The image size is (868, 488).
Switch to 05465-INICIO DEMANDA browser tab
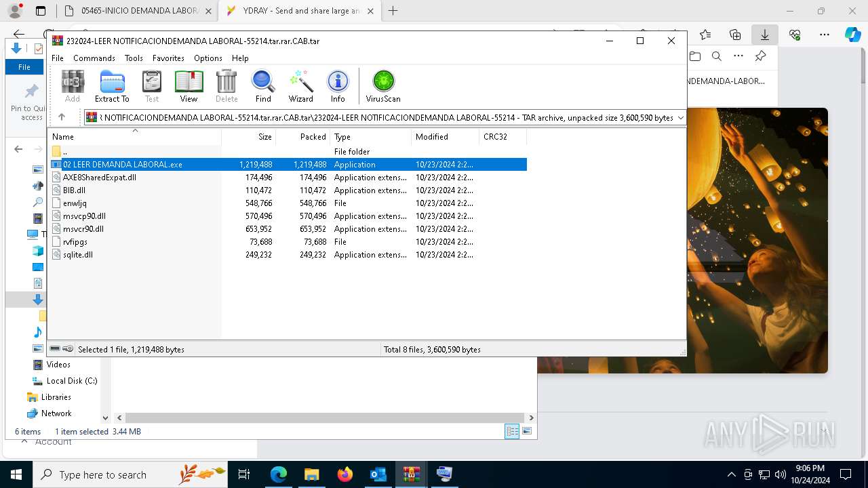pos(138,11)
